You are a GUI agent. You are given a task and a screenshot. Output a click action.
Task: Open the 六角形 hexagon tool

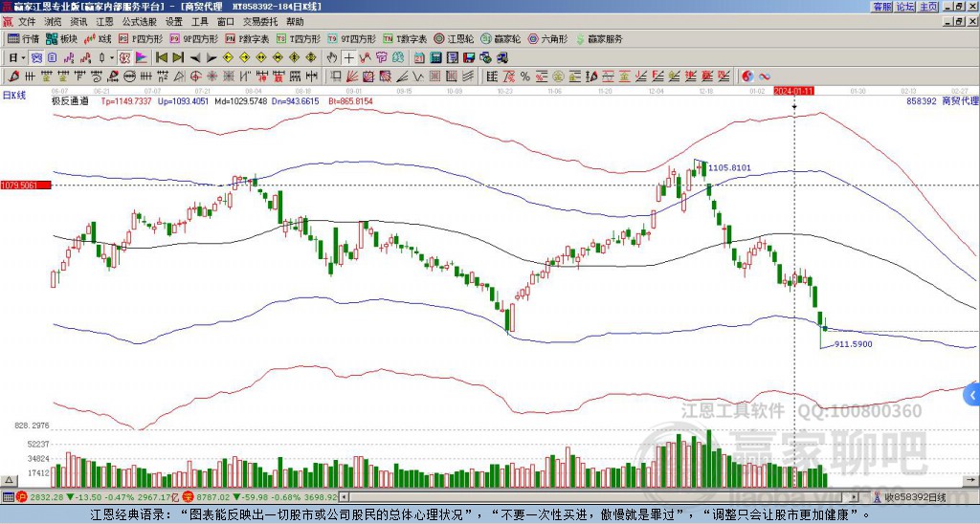pyautogui.click(x=547, y=38)
